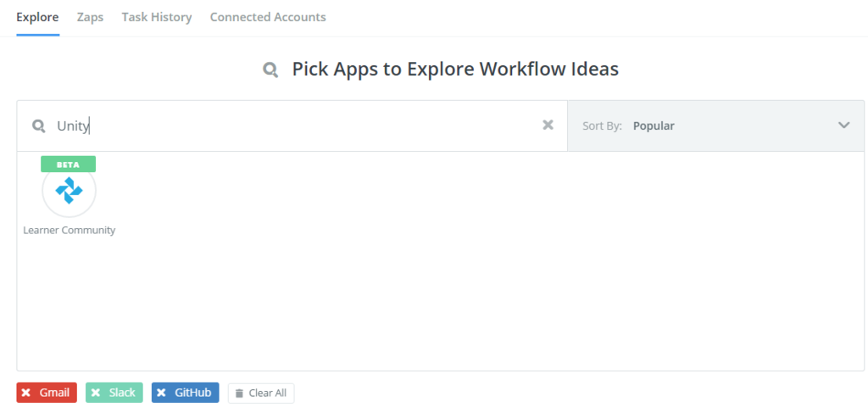Click the green BETA badge
The height and width of the screenshot is (413, 868).
68,165
